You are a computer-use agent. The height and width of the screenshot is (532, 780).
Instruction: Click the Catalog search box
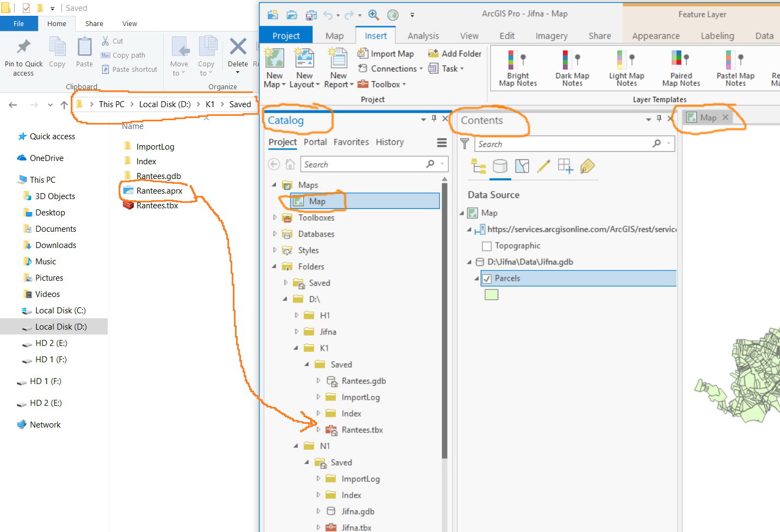tap(374, 164)
